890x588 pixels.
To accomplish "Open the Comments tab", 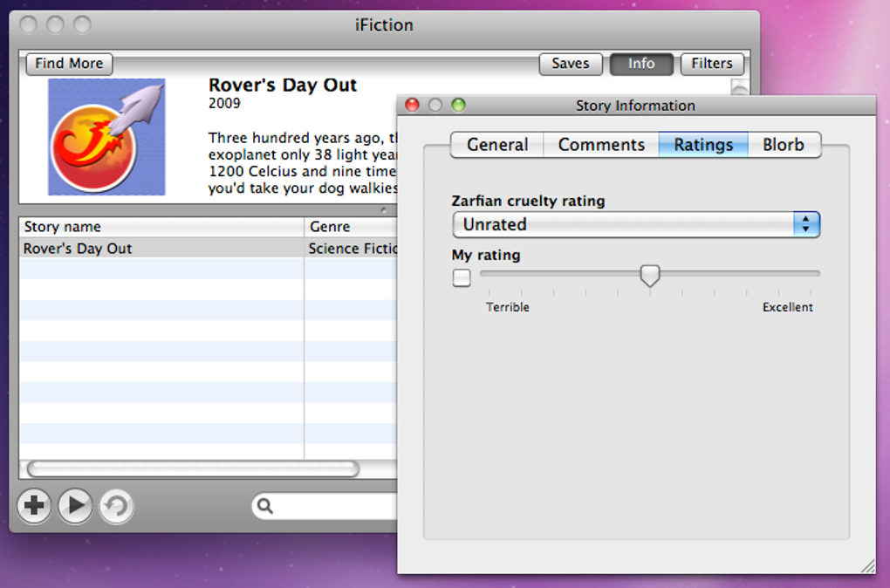I will point(601,145).
